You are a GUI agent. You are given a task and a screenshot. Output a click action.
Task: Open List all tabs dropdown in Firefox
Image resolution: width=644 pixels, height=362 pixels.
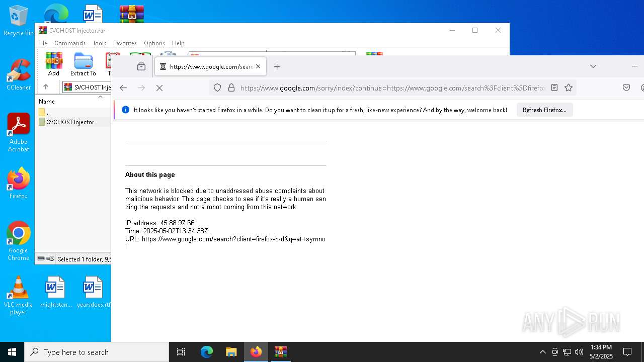[593, 66]
